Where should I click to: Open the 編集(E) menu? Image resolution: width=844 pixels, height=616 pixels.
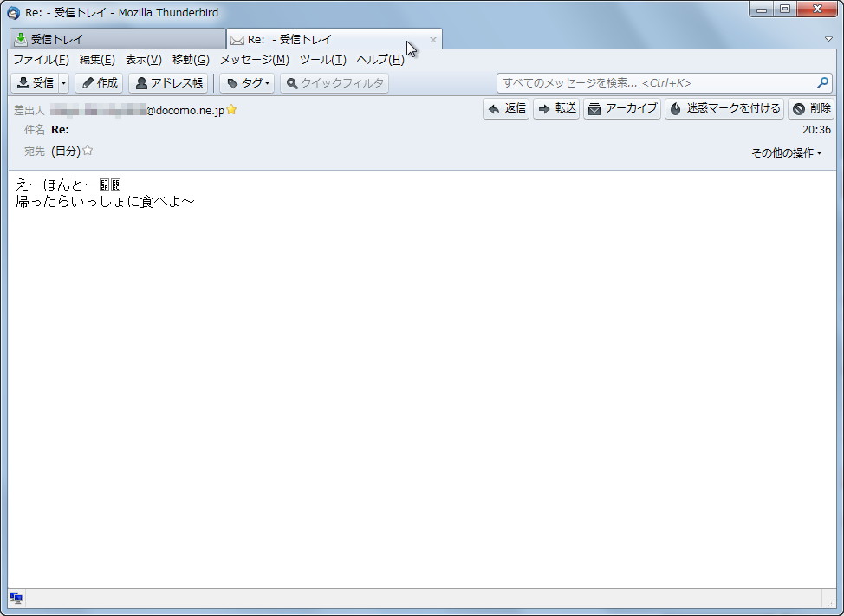point(97,60)
